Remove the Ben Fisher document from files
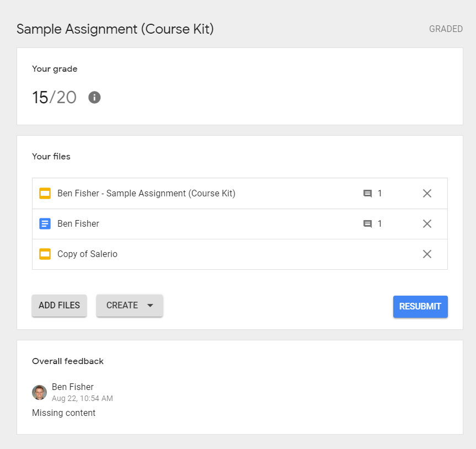Screen dimensions: 476x449 click(x=427, y=224)
